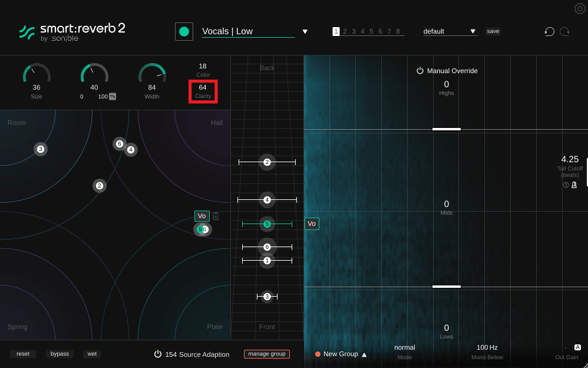Adjust the decay knob showing 40

click(x=94, y=73)
